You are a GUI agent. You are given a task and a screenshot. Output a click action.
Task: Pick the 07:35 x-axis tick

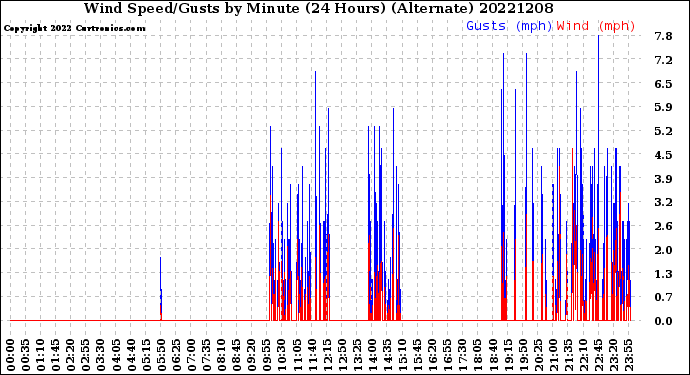206,355
